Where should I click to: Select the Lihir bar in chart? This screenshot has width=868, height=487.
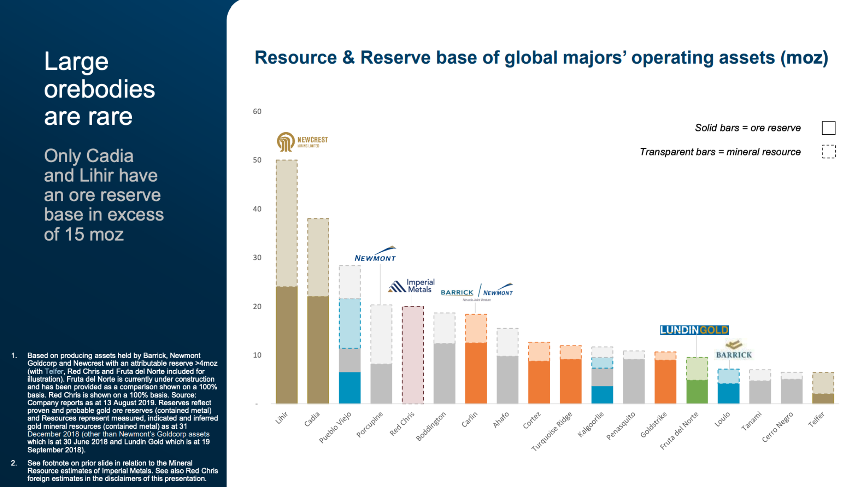[x=286, y=281]
